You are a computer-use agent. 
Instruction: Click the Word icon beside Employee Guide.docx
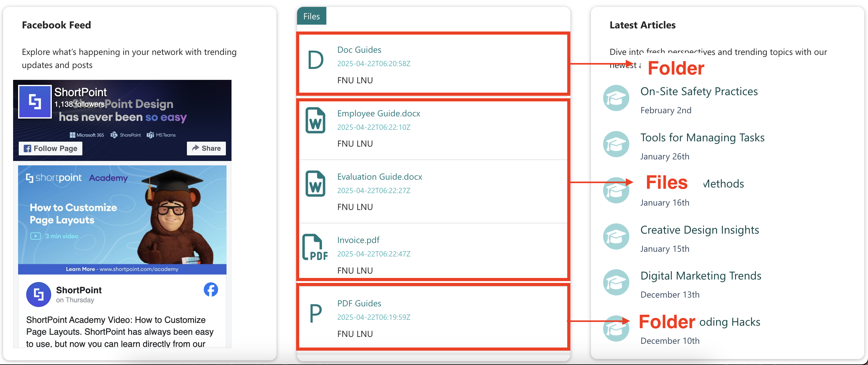(x=315, y=121)
